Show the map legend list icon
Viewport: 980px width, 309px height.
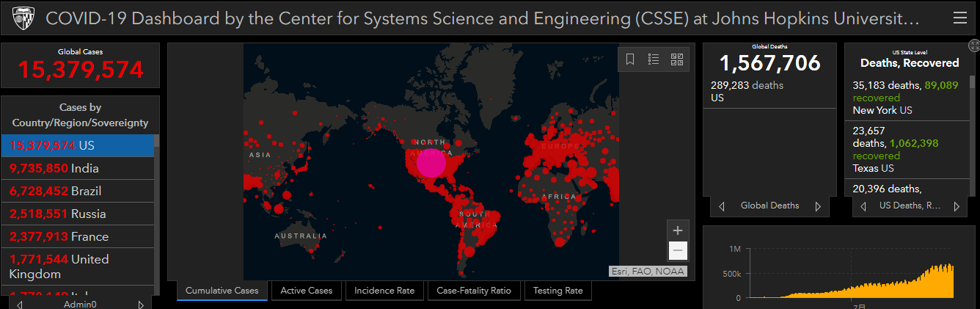click(x=654, y=59)
